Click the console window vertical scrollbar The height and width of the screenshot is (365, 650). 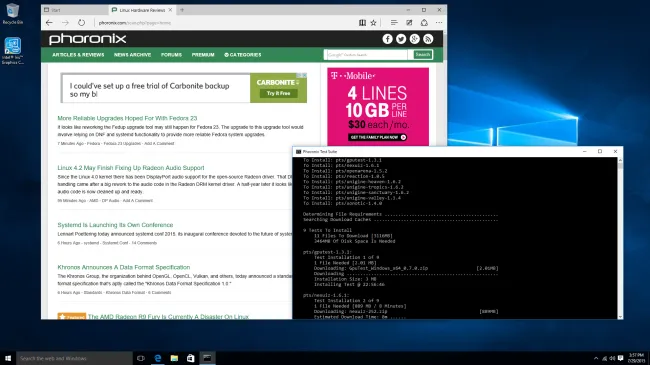[620, 238]
